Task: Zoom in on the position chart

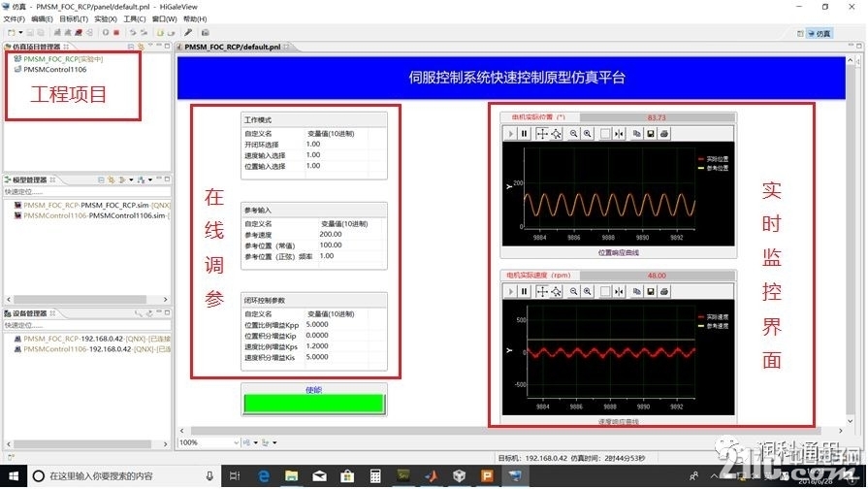Action: pos(587,134)
